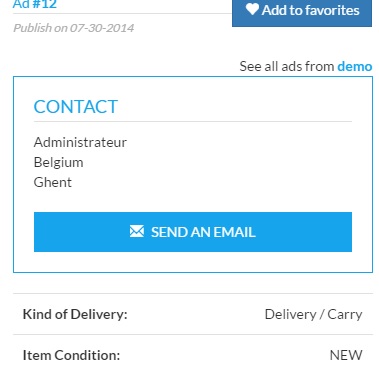The height and width of the screenshot is (384, 379).
Task: Open the Ad #12 link
Action: 35,4
